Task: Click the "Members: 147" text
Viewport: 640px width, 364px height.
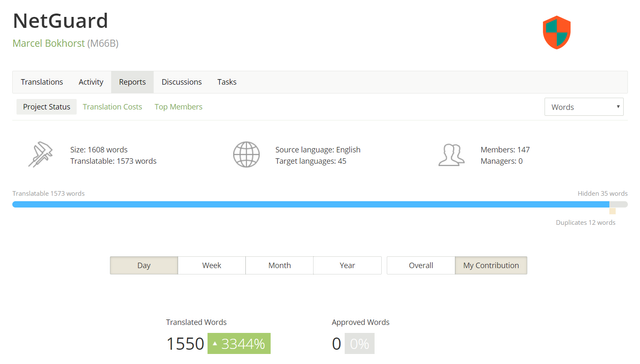Action: pos(505,150)
